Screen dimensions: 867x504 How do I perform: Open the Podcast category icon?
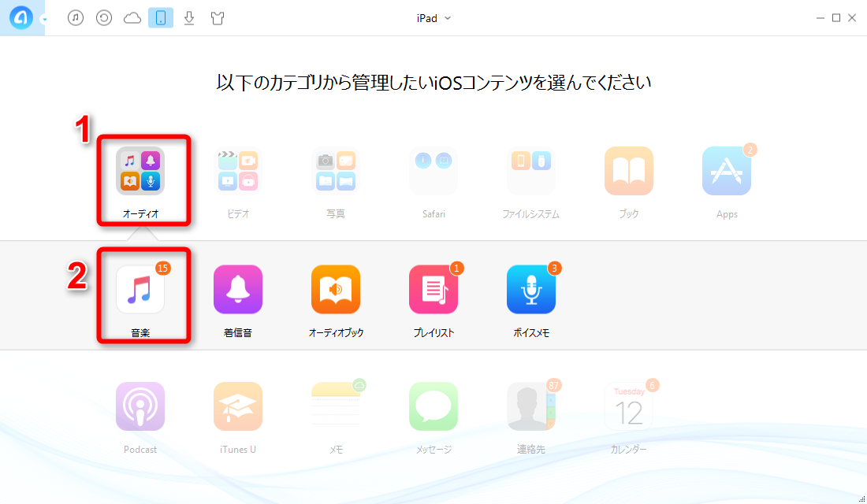pyautogui.click(x=140, y=406)
